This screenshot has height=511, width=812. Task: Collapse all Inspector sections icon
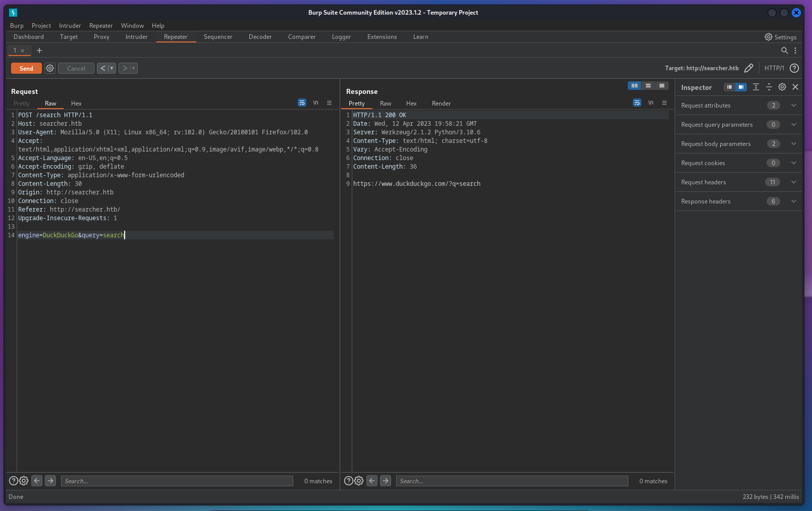pyautogui.click(x=769, y=87)
